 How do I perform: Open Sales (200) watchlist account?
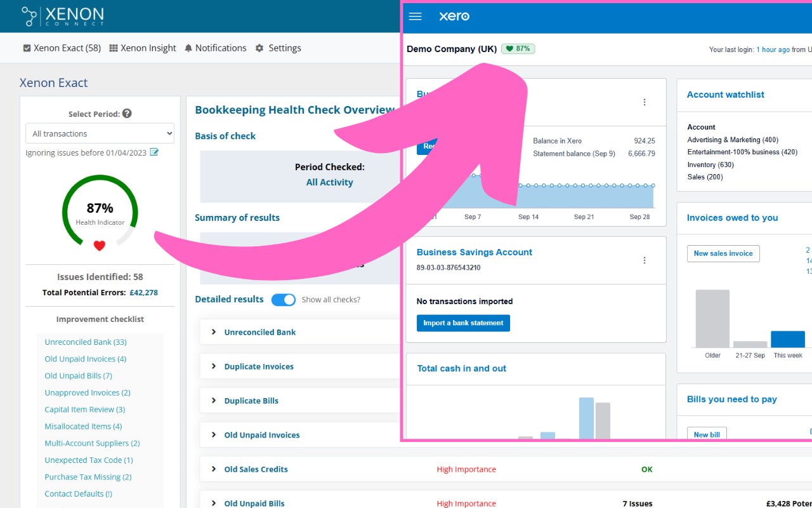(705, 177)
